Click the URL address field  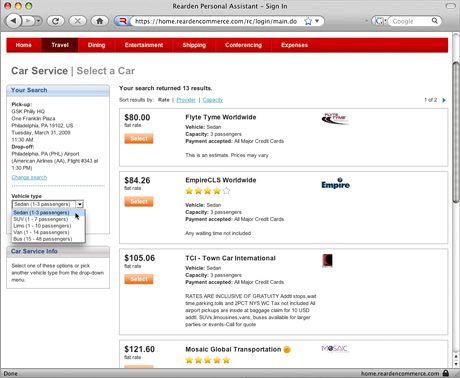tap(216, 21)
